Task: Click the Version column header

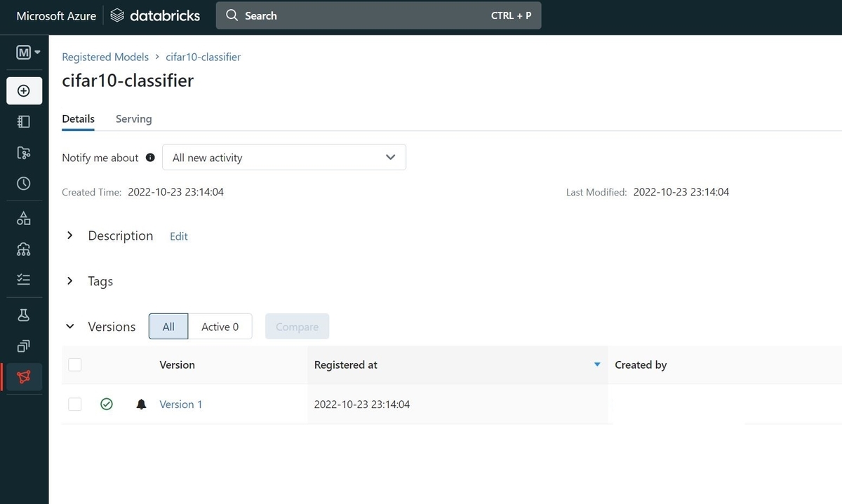Action: pyautogui.click(x=178, y=365)
